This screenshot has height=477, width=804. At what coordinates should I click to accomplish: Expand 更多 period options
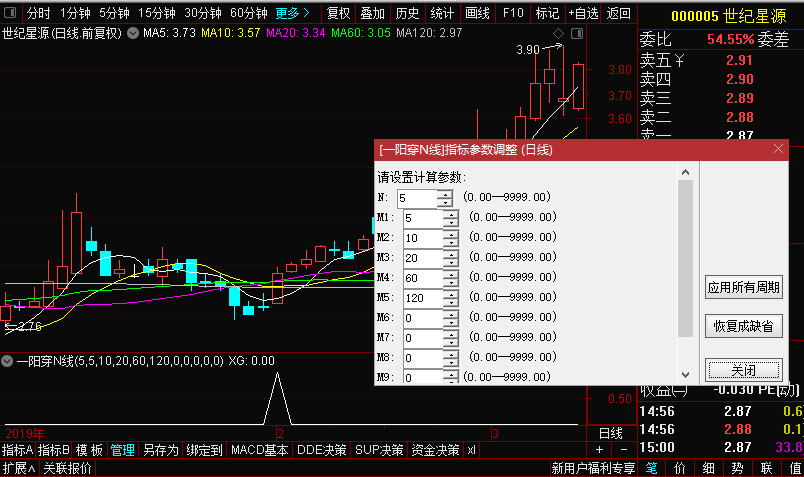292,13
